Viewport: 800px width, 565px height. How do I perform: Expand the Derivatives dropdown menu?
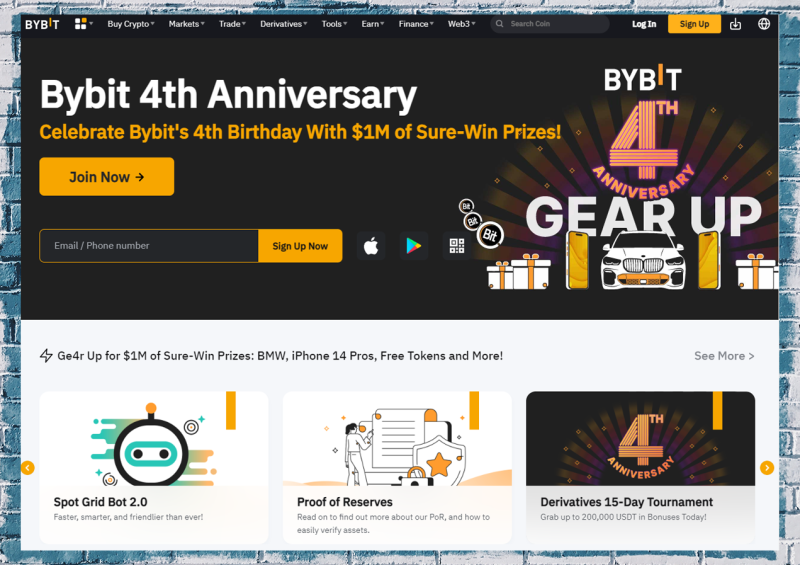coord(284,24)
